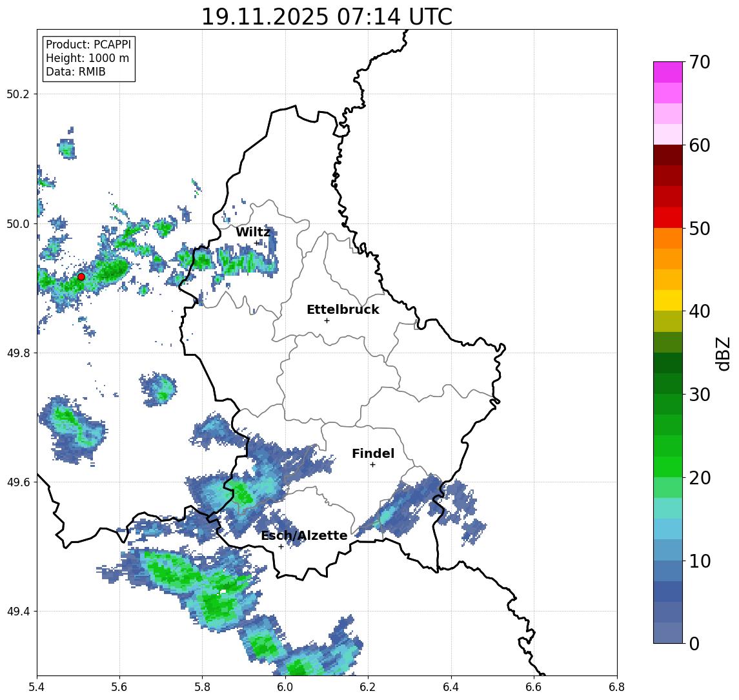739x700 pixels.
Task: Click the 40 colorbar tick label
Action: 700,311
